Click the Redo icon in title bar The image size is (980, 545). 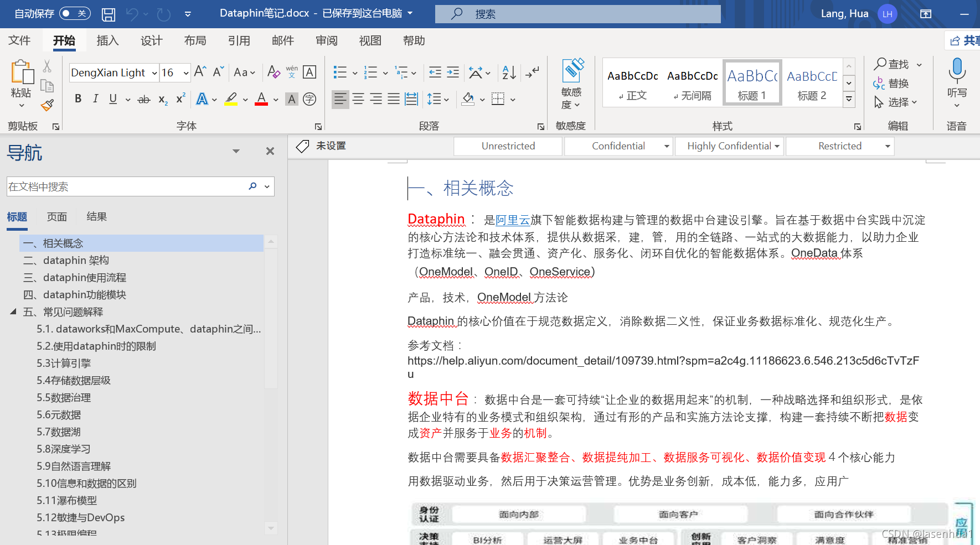tap(163, 14)
